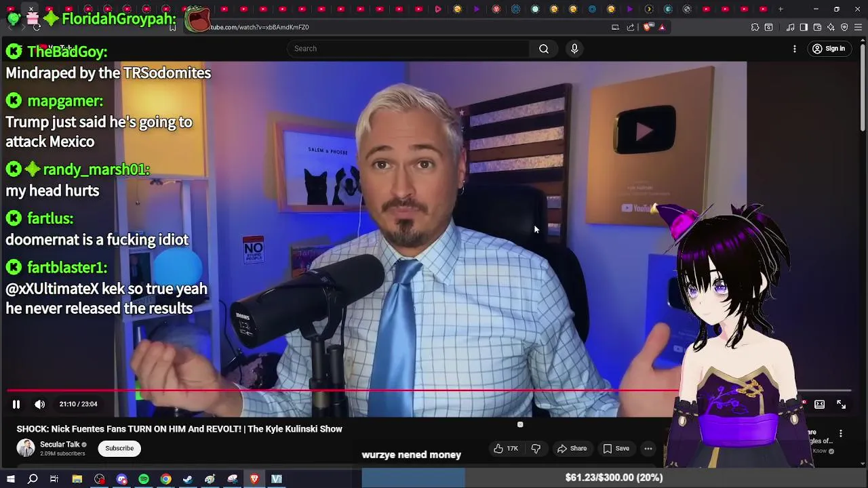Screen dimensions: 868x488
Task: Focus the YouTube Search field
Action: (408, 49)
